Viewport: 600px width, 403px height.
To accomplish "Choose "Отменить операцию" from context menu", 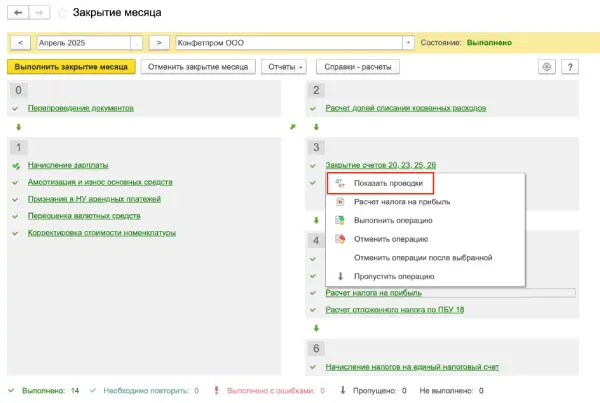I will pos(392,239).
